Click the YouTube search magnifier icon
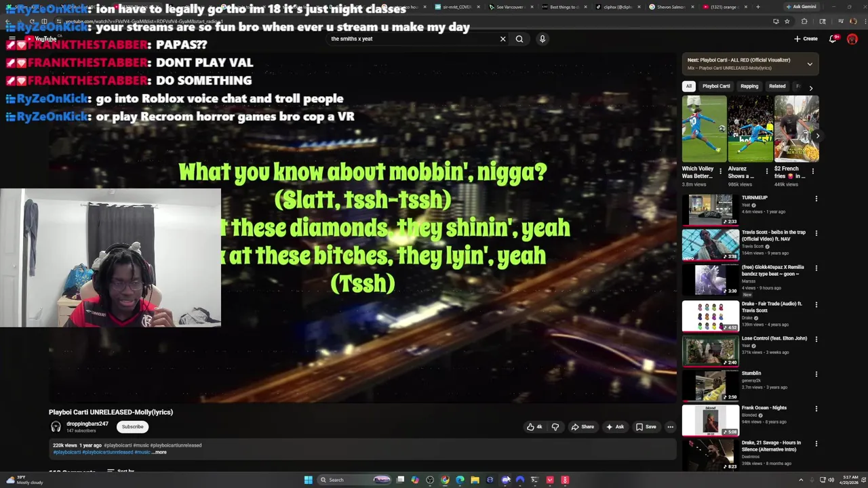This screenshot has width=868, height=488. (519, 39)
